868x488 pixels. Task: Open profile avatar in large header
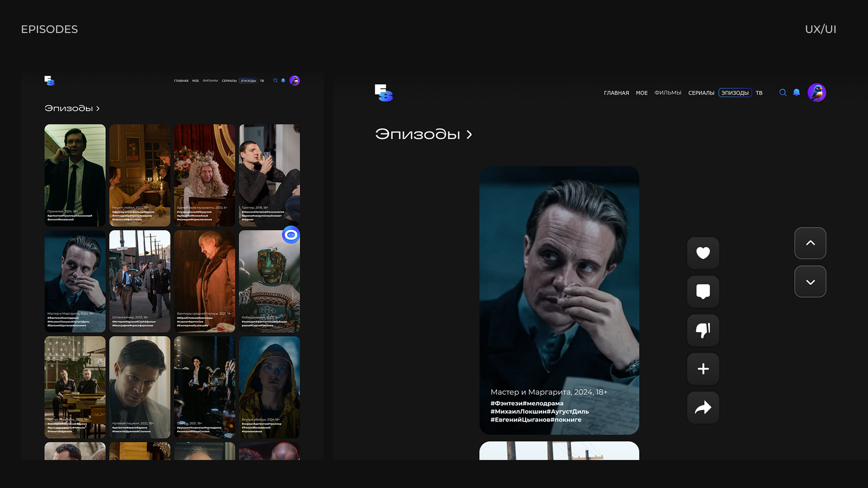coord(816,93)
